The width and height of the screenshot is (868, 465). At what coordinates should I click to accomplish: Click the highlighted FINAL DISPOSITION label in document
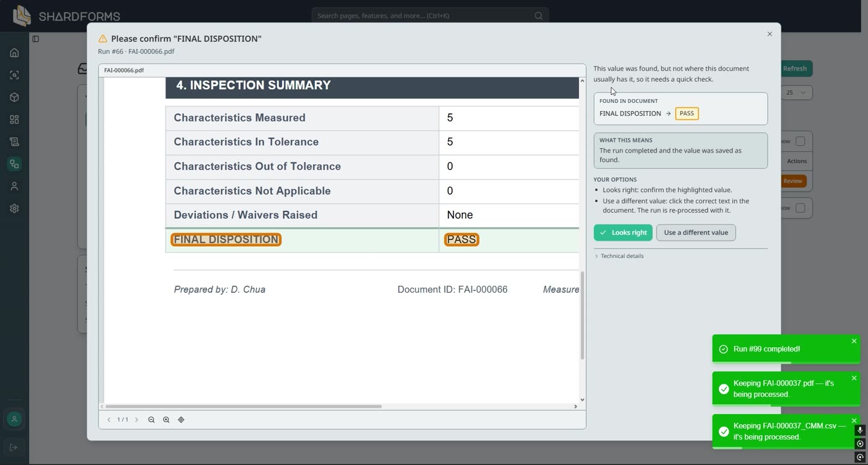(x=226, y=239)
